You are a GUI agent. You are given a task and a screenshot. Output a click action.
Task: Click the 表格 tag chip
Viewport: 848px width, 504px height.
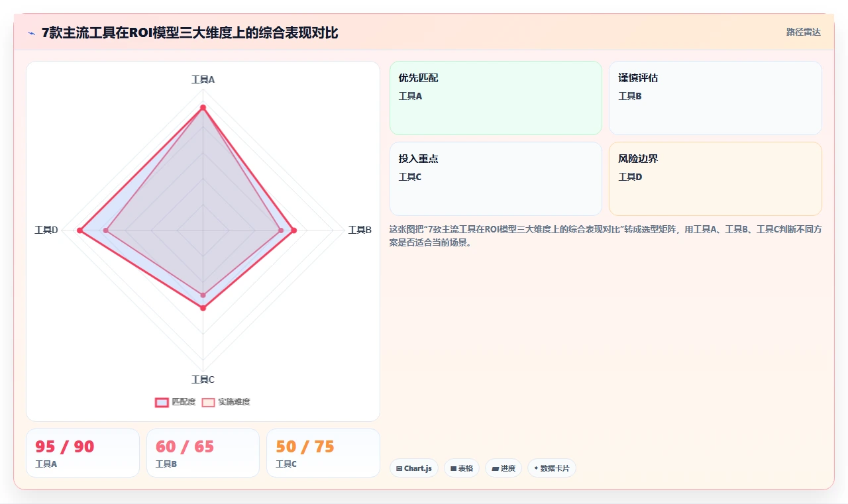(x=462, y=468)
